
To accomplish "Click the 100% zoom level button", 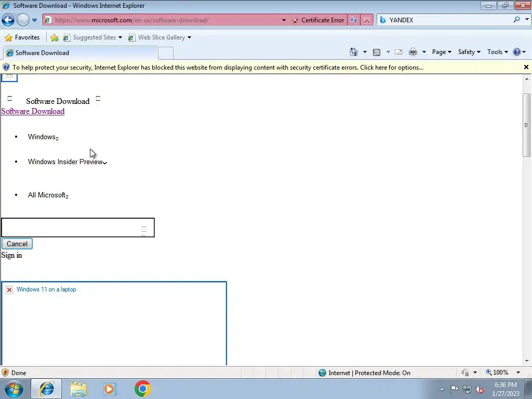I will tap(497, 373).
